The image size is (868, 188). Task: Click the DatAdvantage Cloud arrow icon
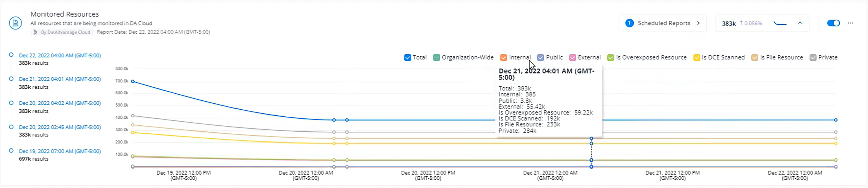click(x=35, y=32)
